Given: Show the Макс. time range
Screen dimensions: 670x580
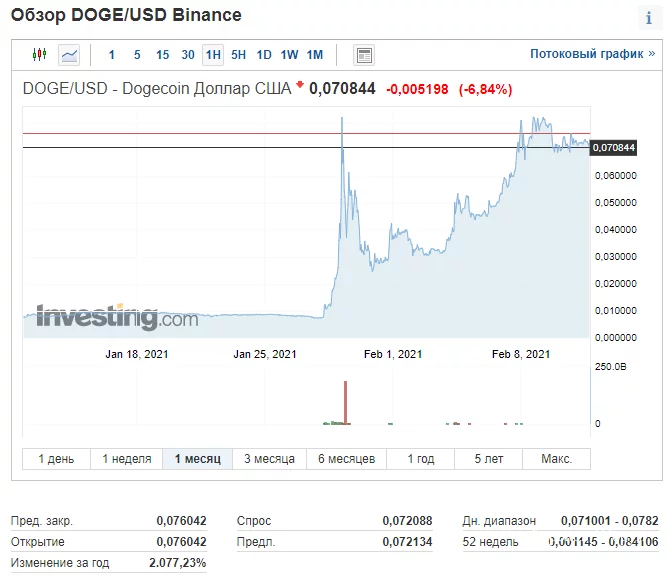Looking at the screenshot, I should click(556, 459).
